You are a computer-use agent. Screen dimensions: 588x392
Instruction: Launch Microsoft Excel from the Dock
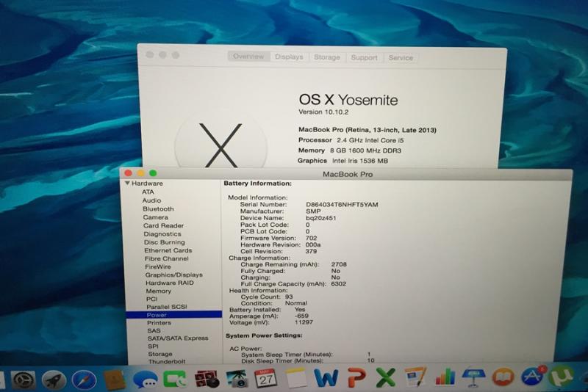click(x=385, y=377)
